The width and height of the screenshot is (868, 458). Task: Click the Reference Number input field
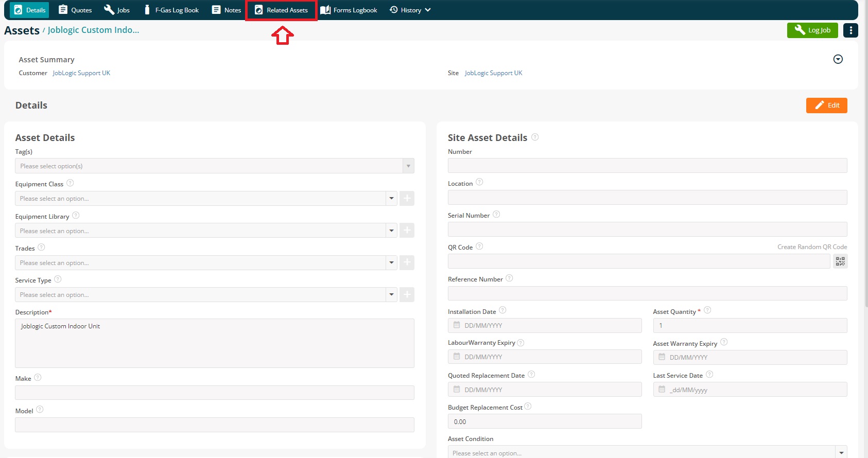pos(647,293)
